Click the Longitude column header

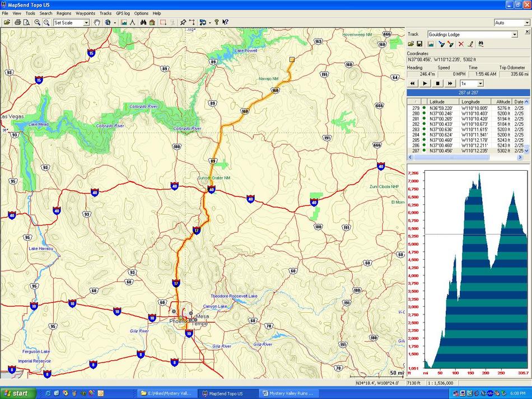tap(475, 102)
